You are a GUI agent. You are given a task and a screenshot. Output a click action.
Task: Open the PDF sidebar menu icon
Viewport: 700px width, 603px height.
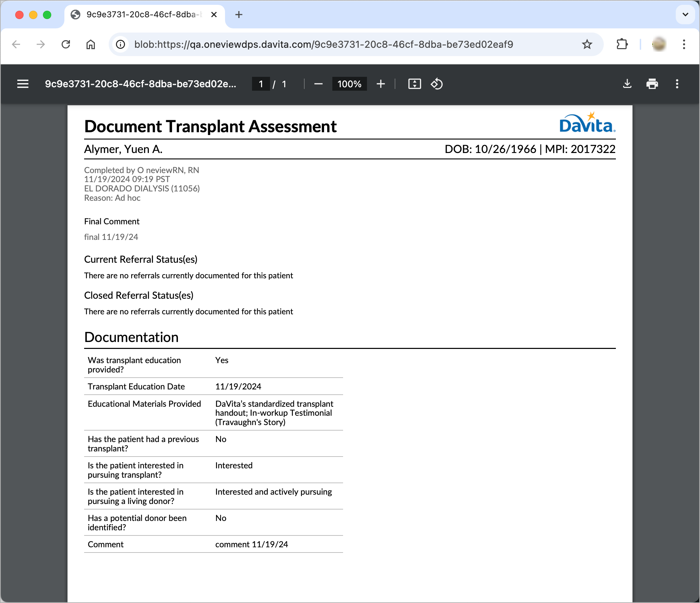pos(23,84)
